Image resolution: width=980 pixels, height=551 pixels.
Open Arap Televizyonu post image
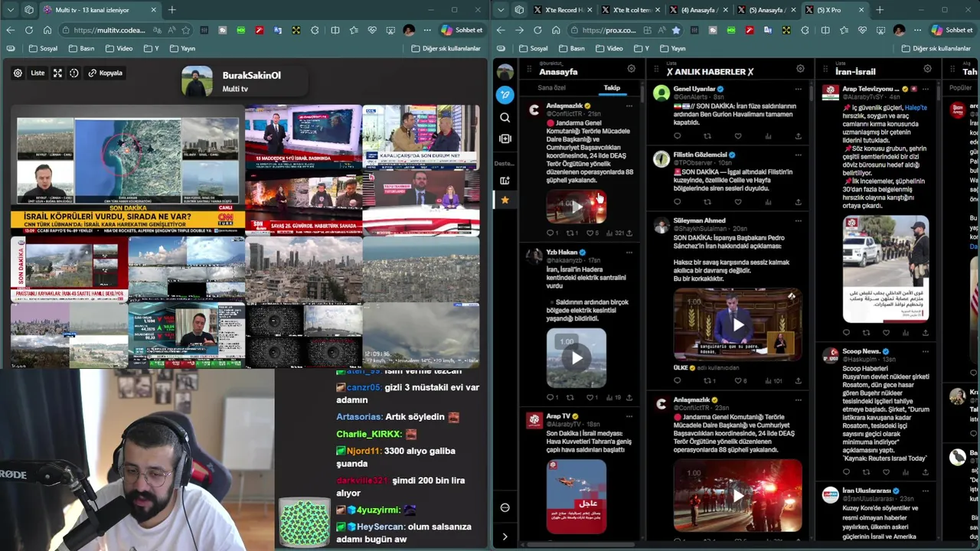[x=886, y=269]
